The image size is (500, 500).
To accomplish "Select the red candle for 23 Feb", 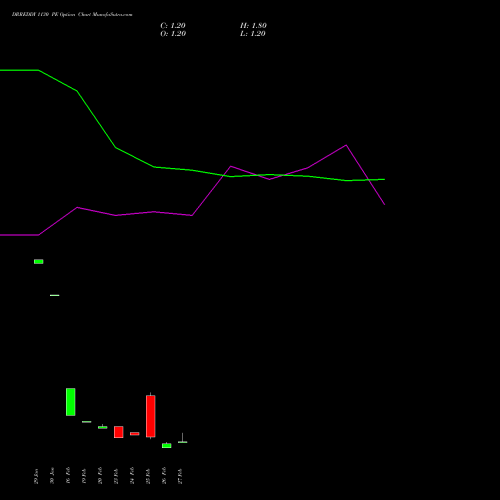I will 119,432.
